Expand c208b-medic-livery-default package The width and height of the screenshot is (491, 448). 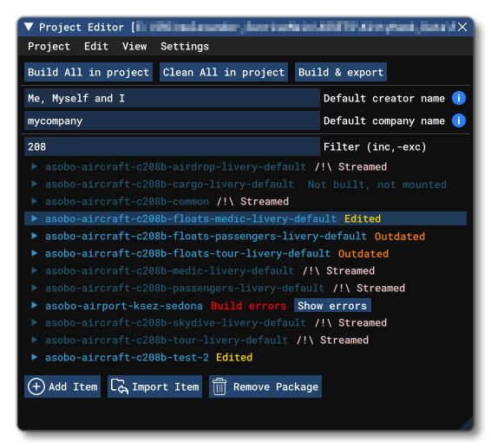pyautogui.click(x=35, y=271)
